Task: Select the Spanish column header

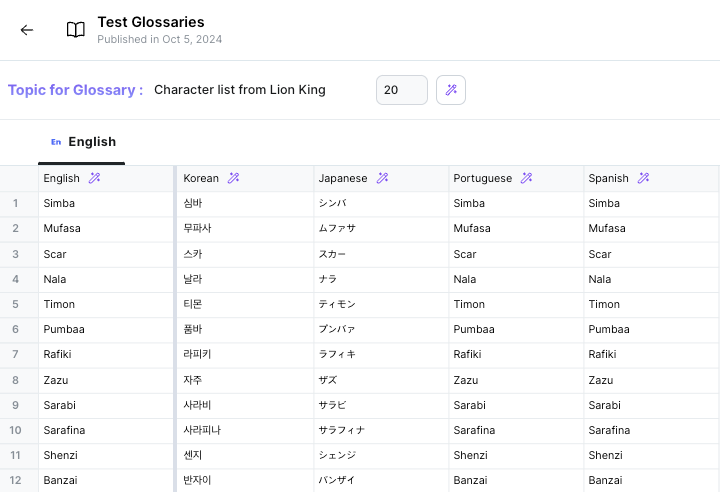Action: [651, 178]
